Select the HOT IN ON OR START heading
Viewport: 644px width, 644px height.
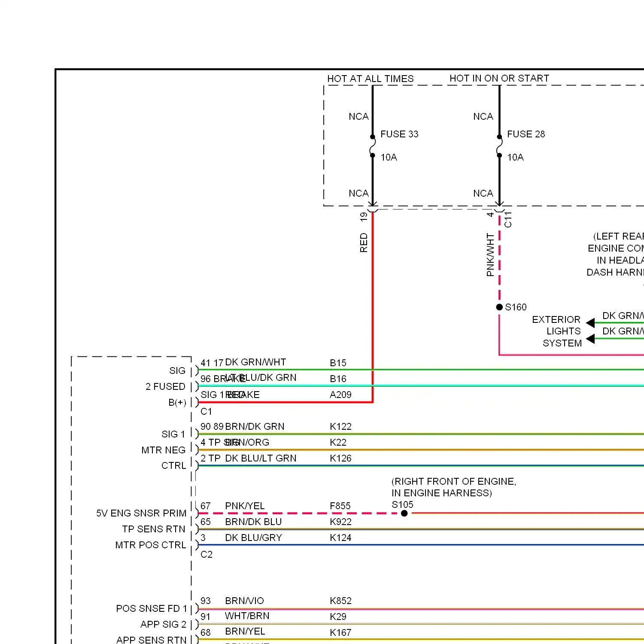click(499, 78)
